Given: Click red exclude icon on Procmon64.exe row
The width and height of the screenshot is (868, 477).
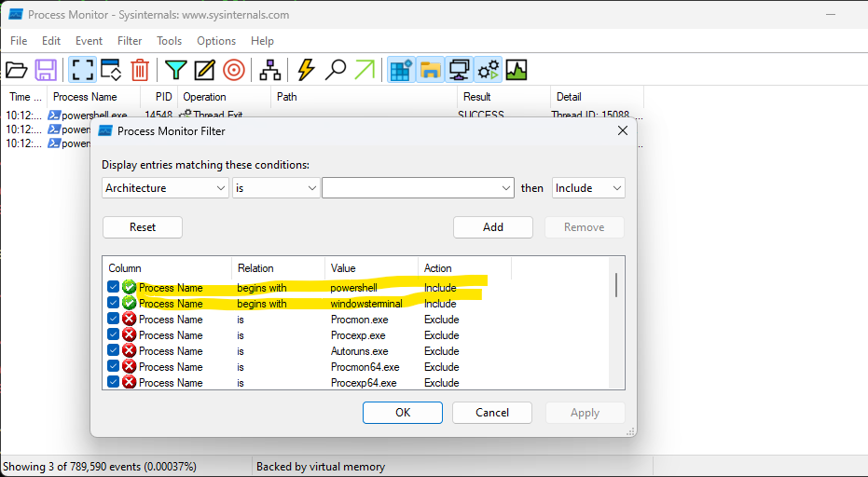Looking at the screenshot, I should point(129,366).
